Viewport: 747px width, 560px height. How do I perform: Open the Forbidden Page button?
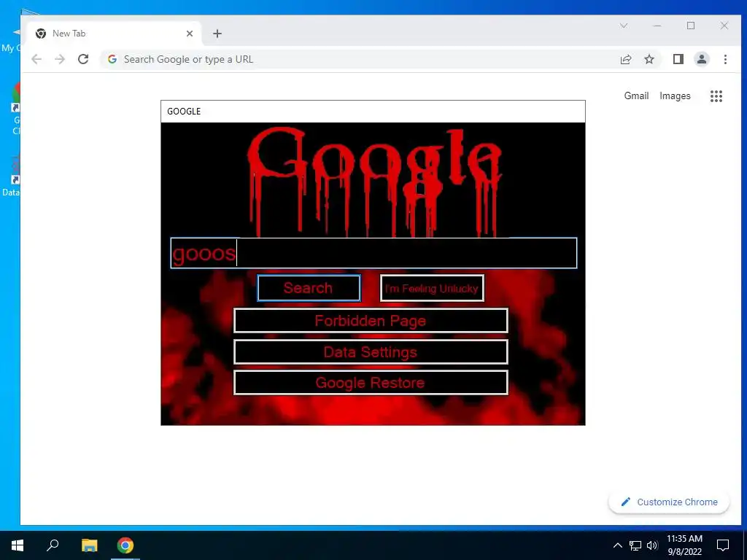(x=371, y=321)
